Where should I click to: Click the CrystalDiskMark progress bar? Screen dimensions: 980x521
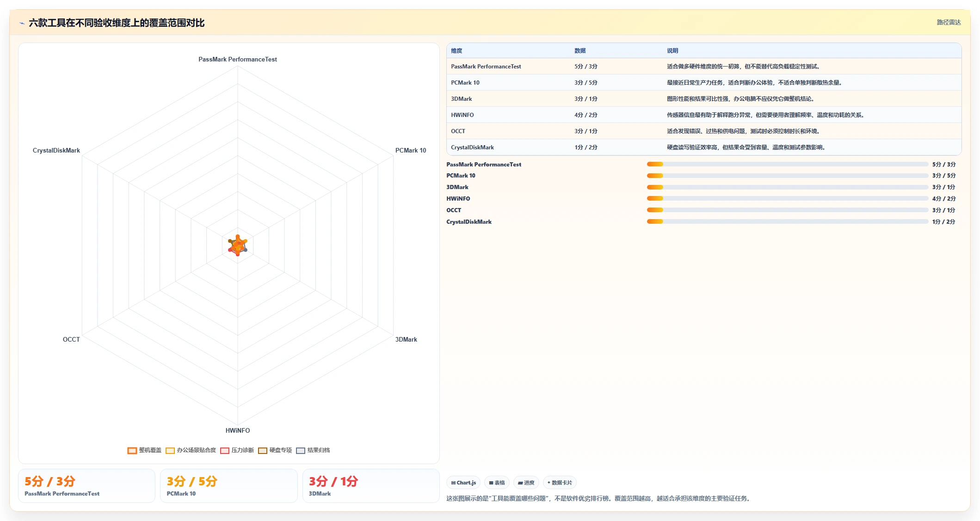tap(788, 221)
